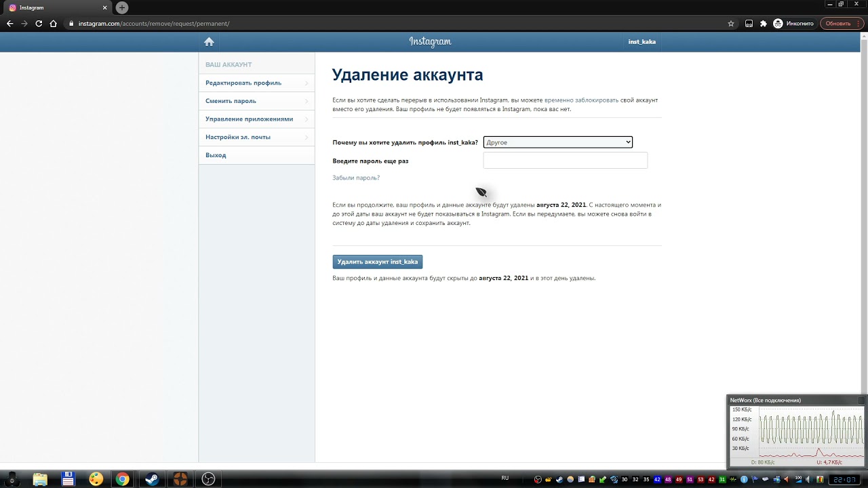Close the Instagram browser tab
The height and width of the screenshot is (488, 868).
(x=105, y=7)
